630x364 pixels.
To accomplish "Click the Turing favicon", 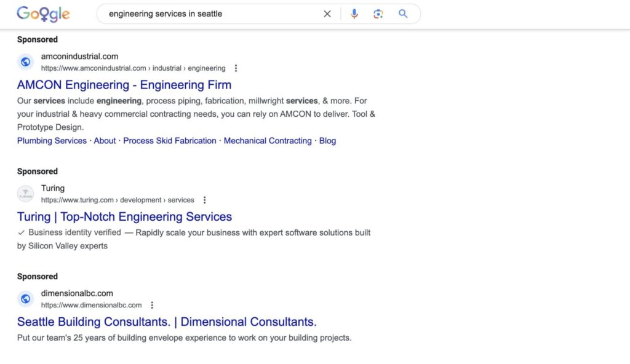I will pos(25,194).
